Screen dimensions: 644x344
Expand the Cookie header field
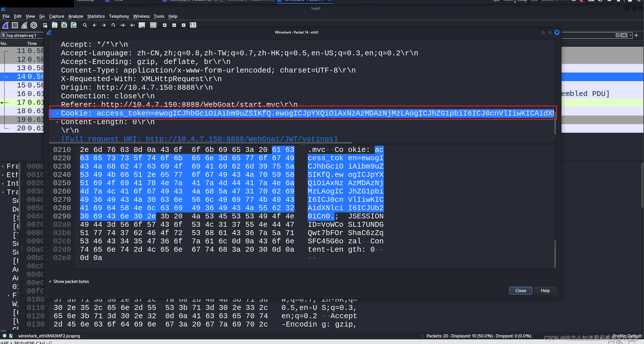[57, 114]
